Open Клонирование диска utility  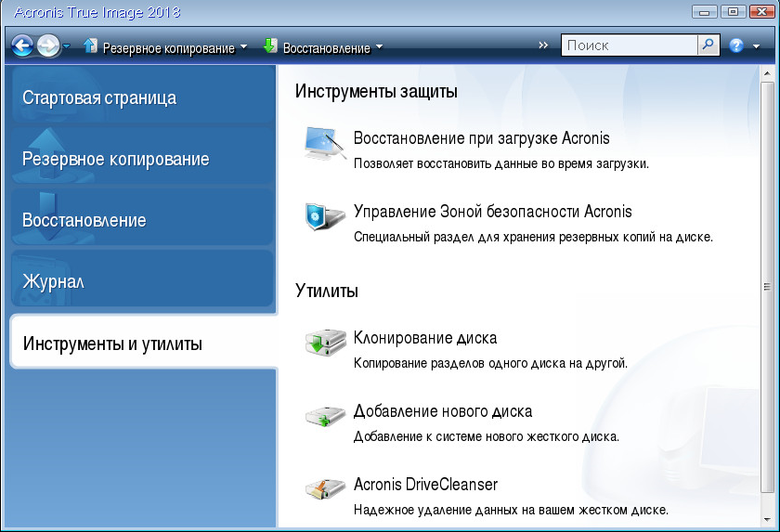(425, 338)
